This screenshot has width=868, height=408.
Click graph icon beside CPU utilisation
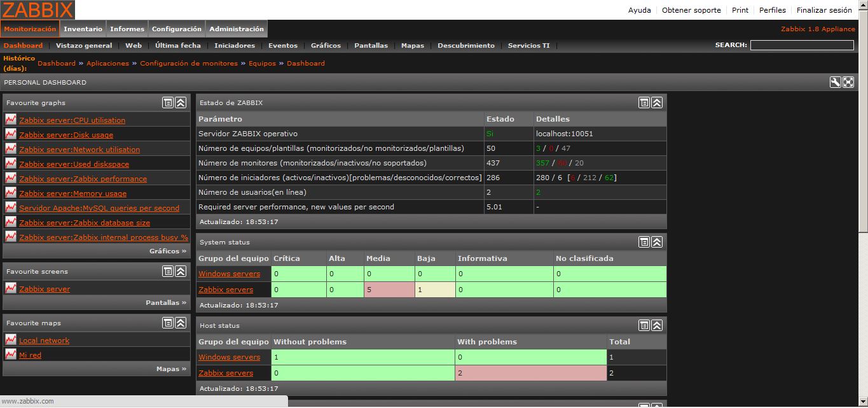click(11, 120)
